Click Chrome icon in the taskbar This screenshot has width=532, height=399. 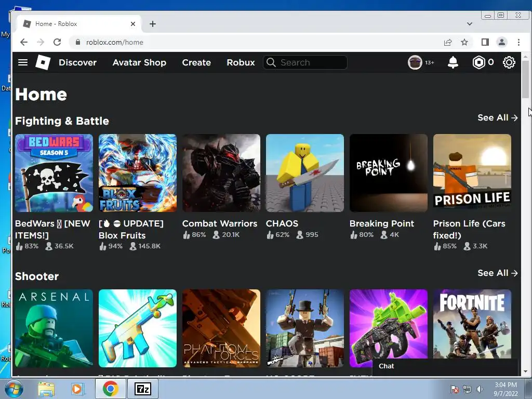point(111,389)
